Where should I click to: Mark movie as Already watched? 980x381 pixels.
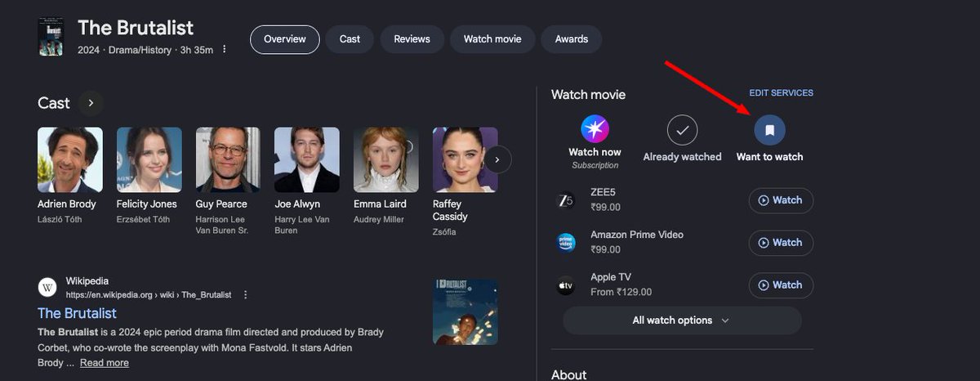682,130
